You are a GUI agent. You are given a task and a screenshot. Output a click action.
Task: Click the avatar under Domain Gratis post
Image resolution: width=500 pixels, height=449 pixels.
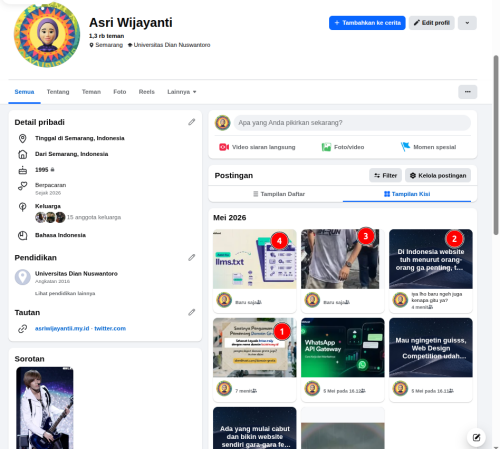point(224,389)
